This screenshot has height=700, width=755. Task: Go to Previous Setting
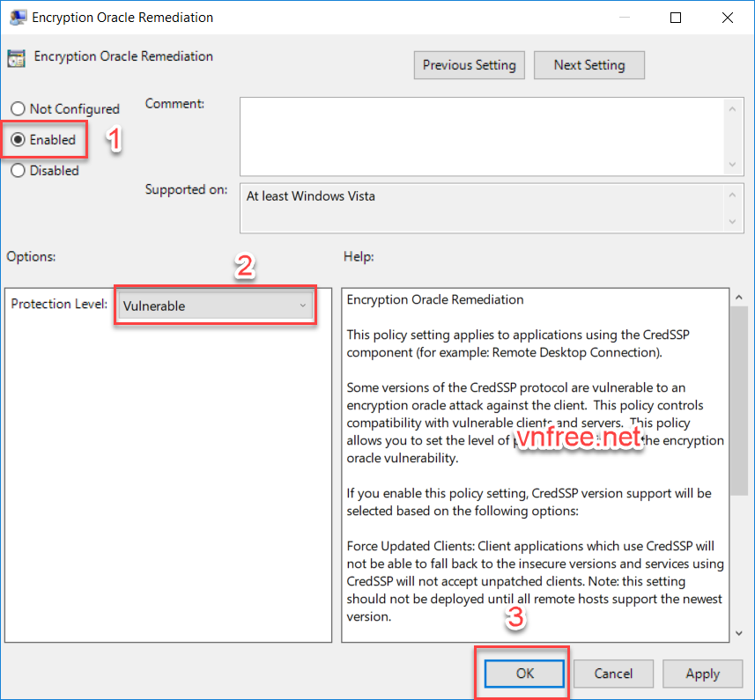tap(469, 65)
